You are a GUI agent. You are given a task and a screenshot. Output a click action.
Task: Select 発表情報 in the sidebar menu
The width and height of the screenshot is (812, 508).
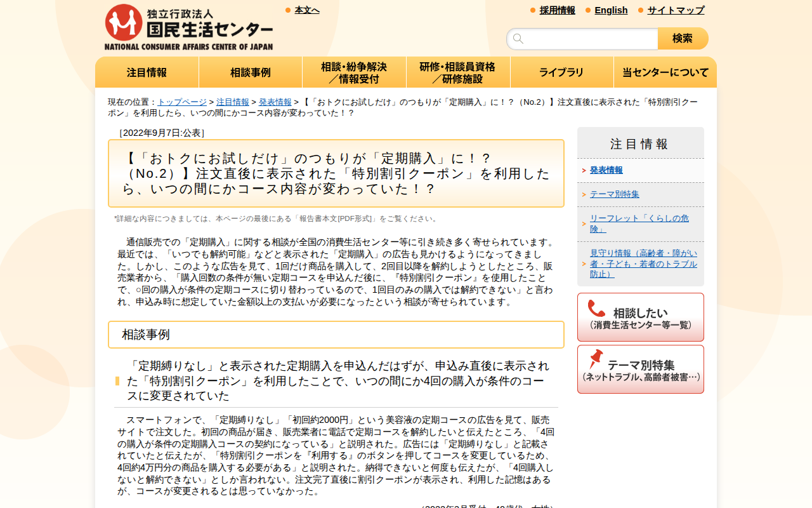click(x=606, y=170)
